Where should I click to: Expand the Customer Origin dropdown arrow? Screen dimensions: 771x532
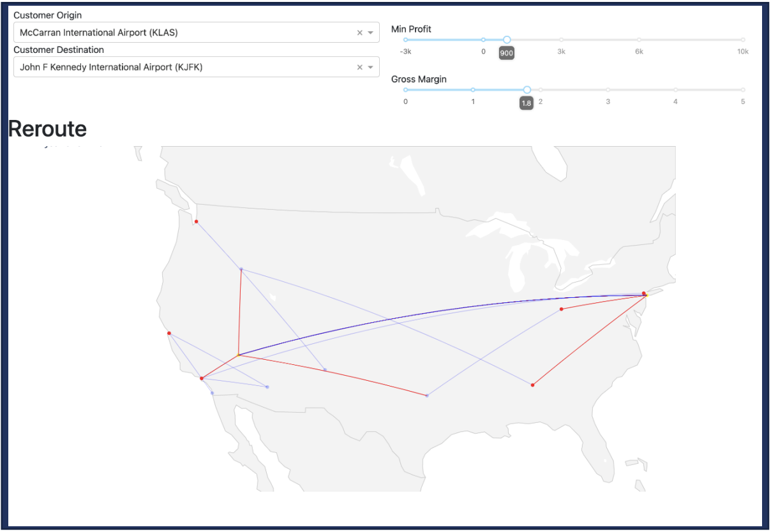point(370,33)
